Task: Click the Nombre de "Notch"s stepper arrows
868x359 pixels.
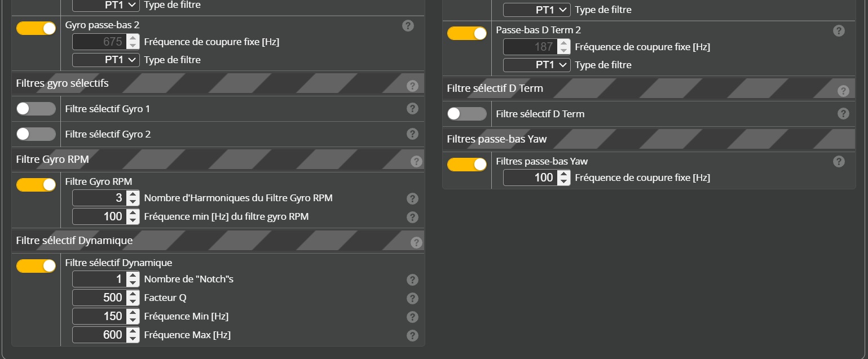Action: [x=133, y=280]
